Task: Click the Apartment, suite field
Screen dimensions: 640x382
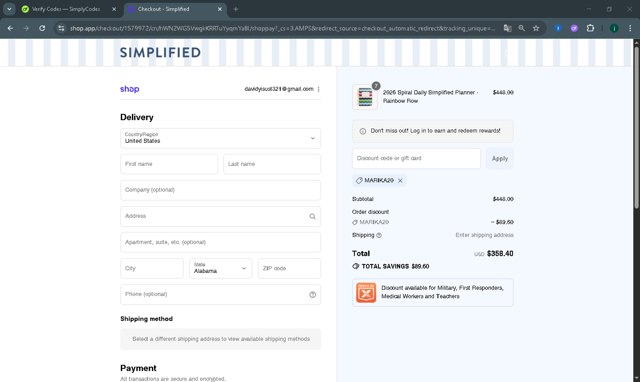Action: [x=220, y=242]
